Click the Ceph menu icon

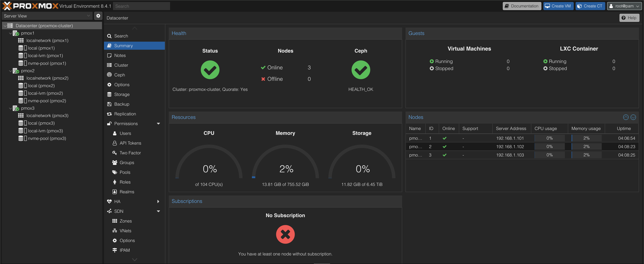click(x=109, y=75)
